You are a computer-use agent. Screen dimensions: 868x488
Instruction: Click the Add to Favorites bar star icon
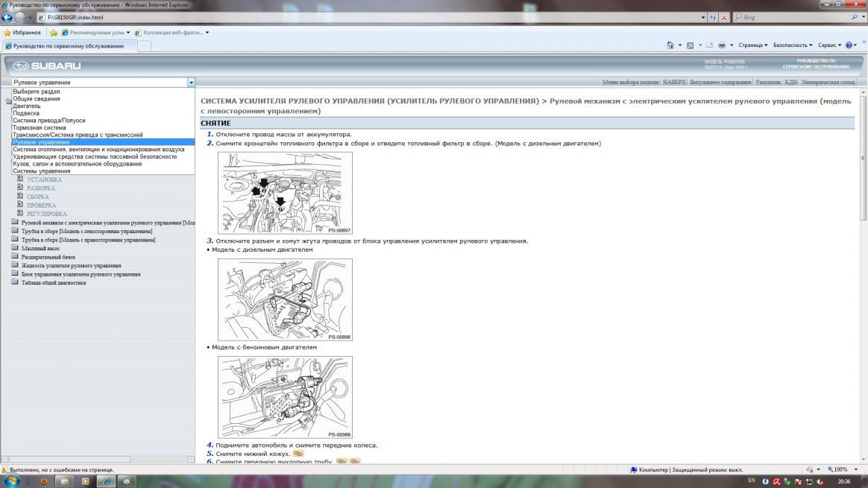[54, 33]
